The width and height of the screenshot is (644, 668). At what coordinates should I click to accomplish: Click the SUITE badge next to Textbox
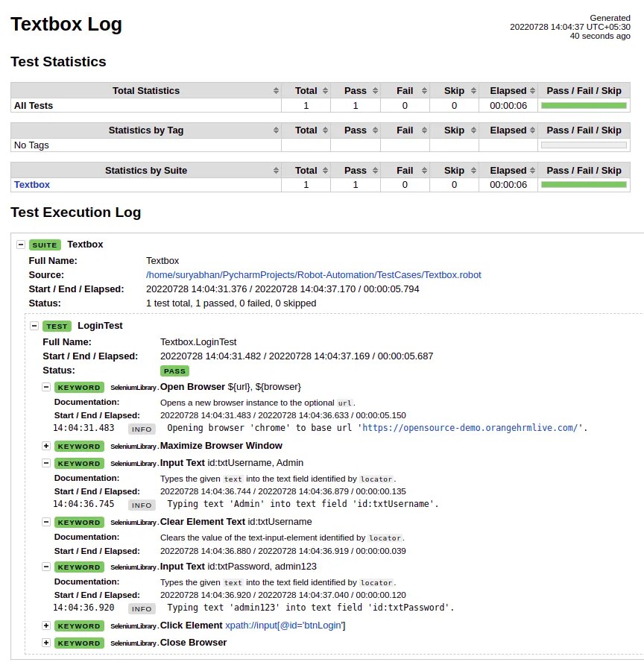pos(45,244)
